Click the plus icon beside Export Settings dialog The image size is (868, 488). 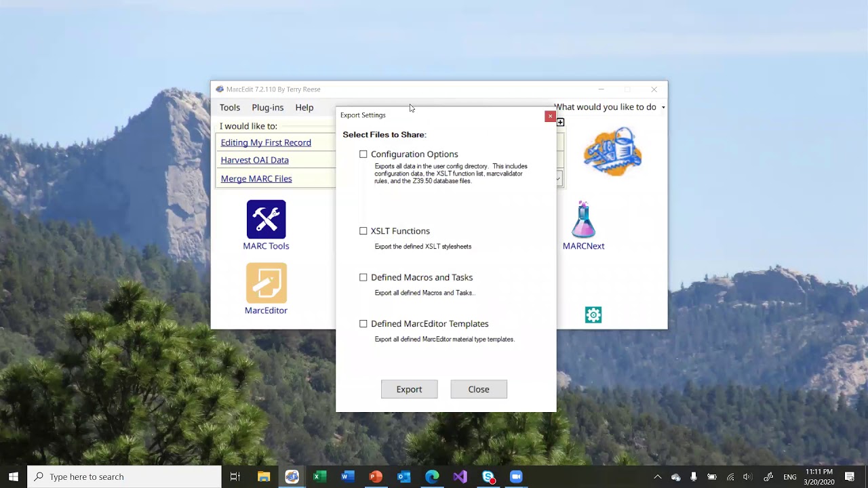tap(560, 122)
